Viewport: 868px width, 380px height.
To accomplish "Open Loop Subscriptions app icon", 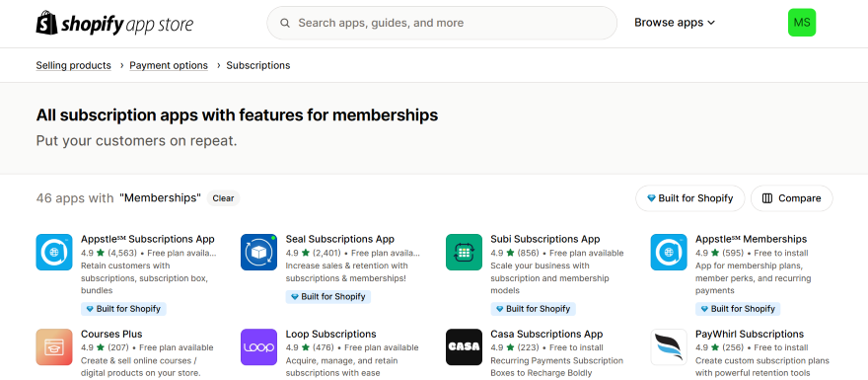I will click(x=259, y=347).
